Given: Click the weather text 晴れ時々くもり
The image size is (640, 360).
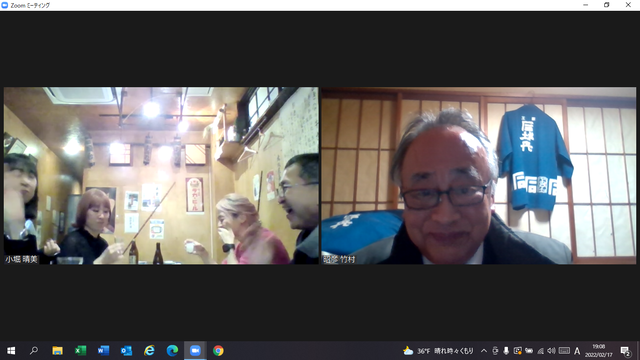Looking at the screenshot, I should click(x=453, y=351).
